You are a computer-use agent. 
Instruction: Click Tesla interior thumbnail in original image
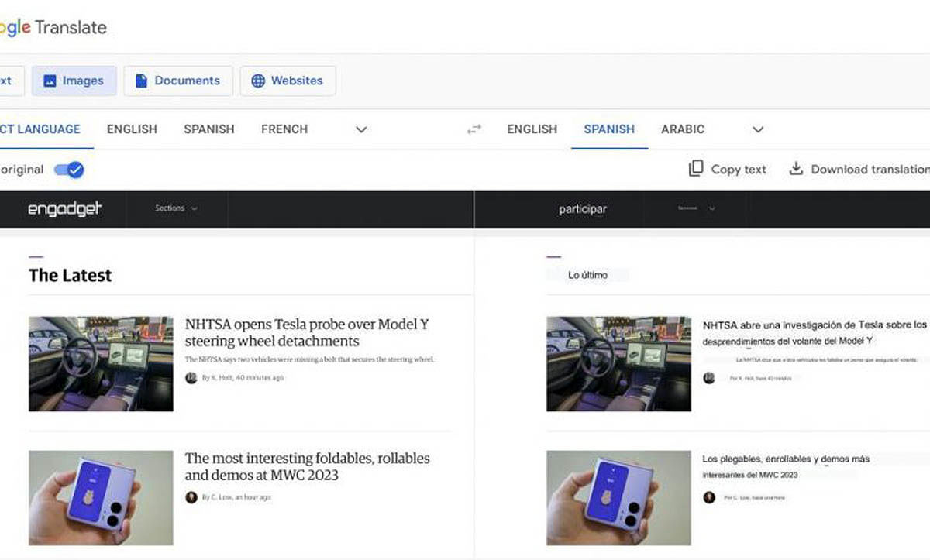[101, 363]
